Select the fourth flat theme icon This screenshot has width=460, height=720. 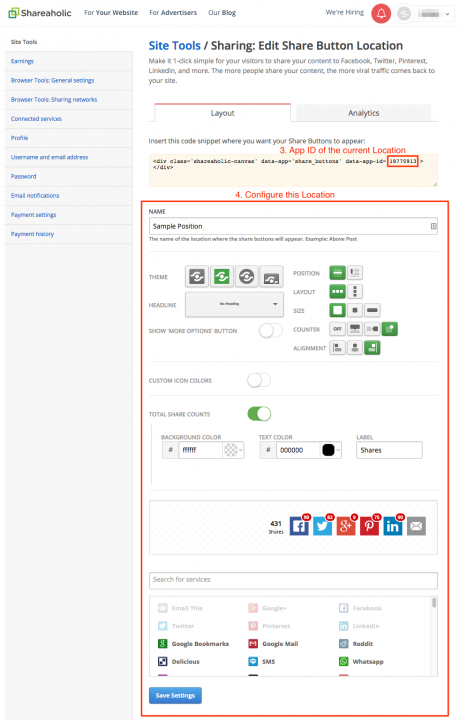(271, 277)
